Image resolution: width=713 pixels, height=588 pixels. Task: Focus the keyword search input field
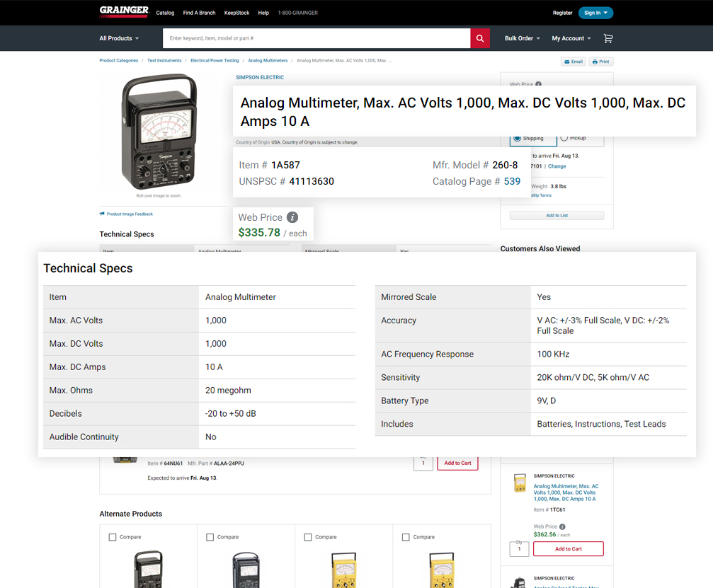[316, 38]
